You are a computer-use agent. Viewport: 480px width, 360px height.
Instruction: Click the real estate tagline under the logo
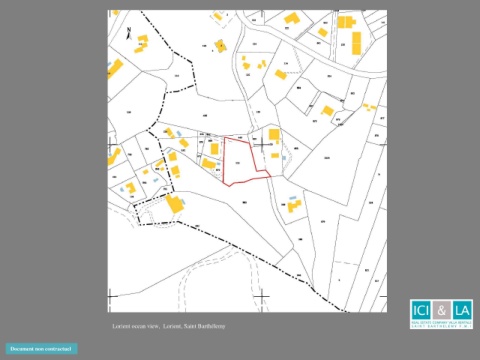[x=441, y=324]
